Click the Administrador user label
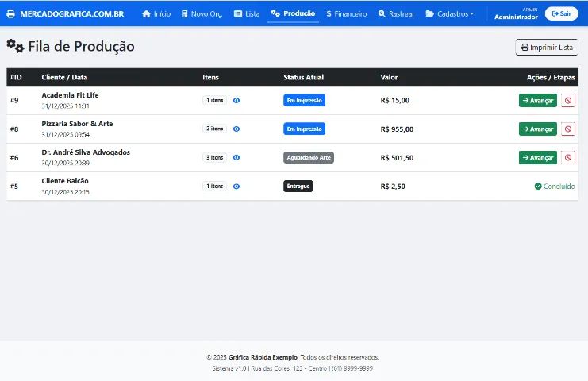588x381 pixels. [516, 17]
